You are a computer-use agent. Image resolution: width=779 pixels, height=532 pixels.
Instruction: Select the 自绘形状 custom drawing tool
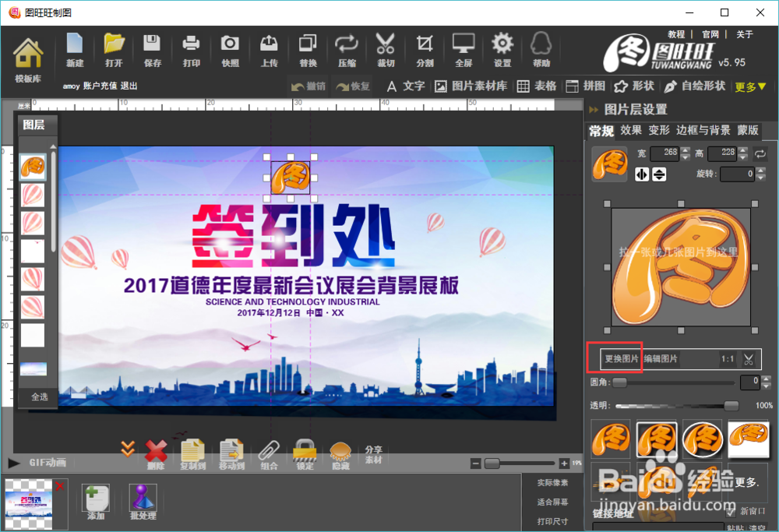pos(695,86)
